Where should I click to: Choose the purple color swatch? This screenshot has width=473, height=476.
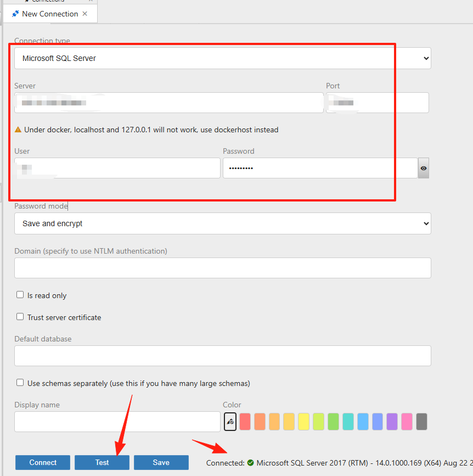pyautogui.click(x=392, y=421)
